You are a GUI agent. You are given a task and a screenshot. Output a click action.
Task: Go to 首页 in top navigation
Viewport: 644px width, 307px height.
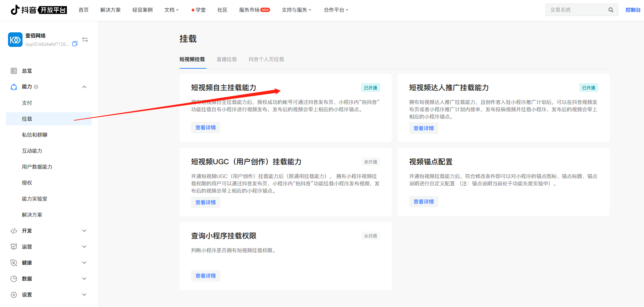pos(84,10)
